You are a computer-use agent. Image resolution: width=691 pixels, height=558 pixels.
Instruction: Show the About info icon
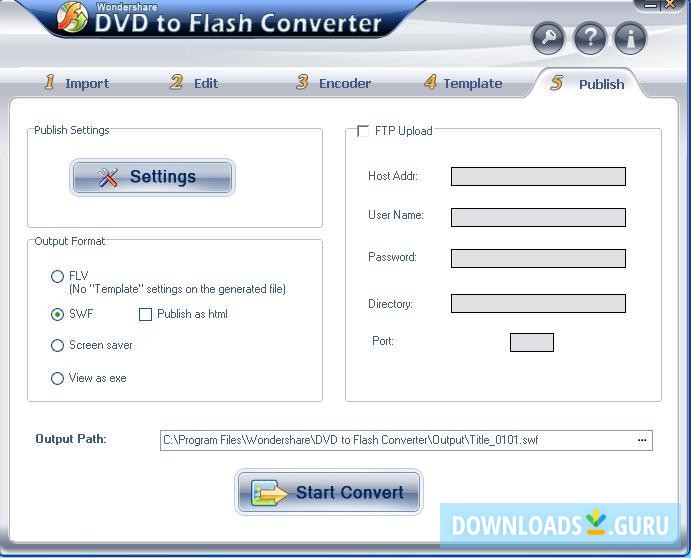coord(631,38)
